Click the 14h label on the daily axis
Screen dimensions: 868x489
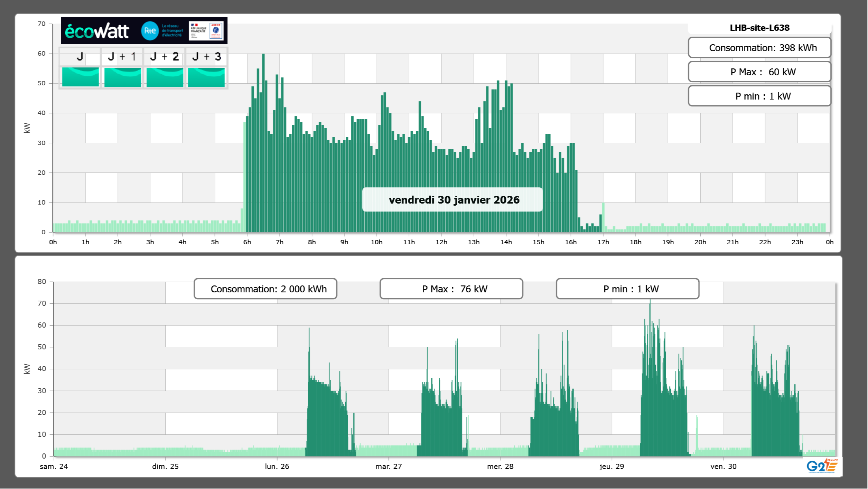click(x=506, y=242)
